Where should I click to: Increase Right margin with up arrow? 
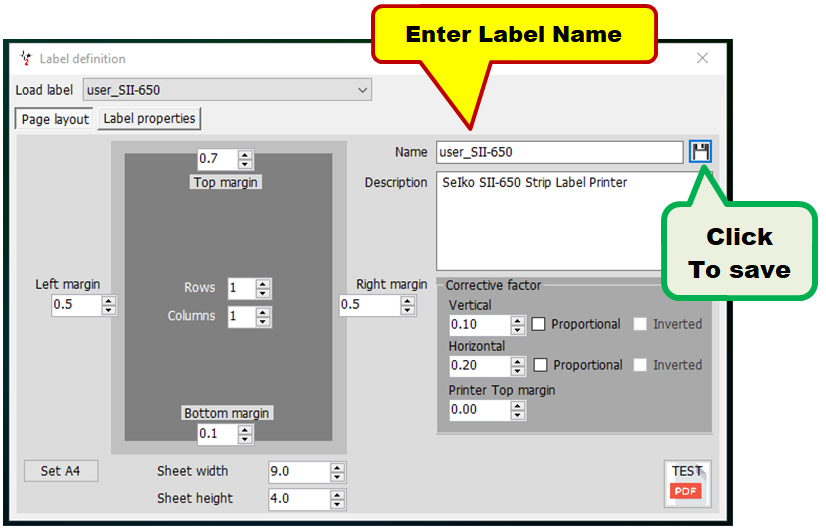click(x=408, y=301)
